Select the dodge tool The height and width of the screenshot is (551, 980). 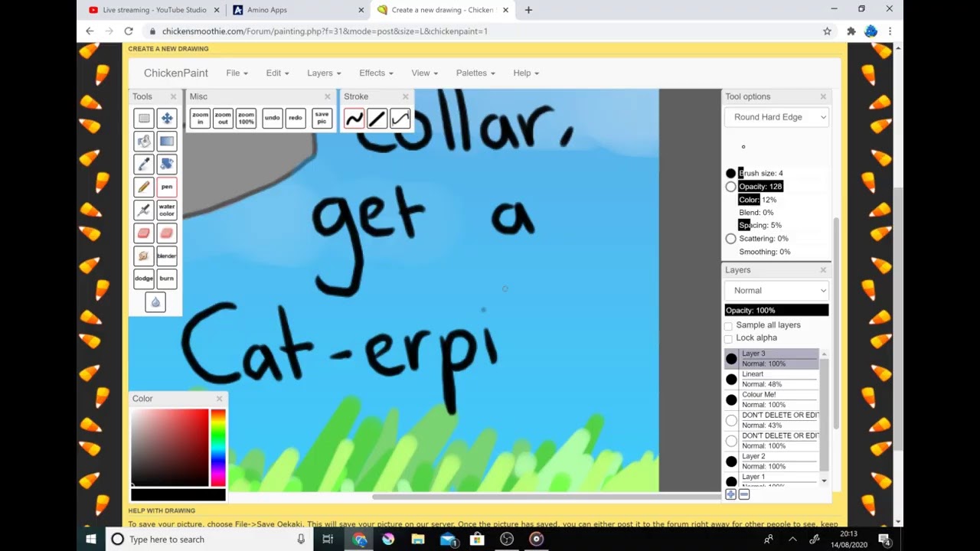(x=144, y=279)
